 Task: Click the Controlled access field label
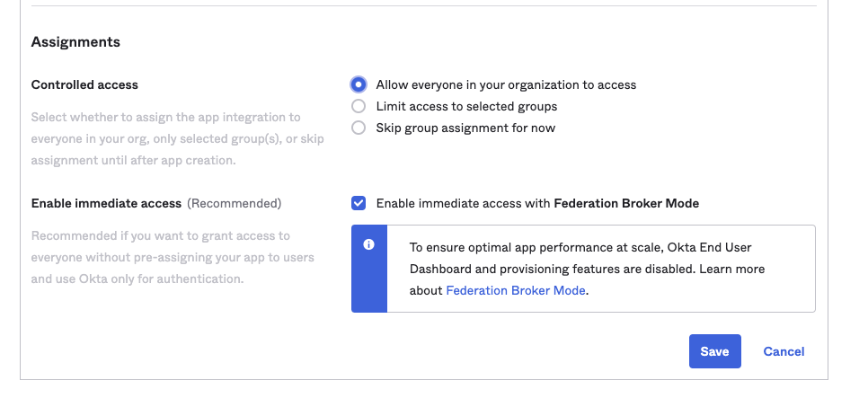click(84, 84)
